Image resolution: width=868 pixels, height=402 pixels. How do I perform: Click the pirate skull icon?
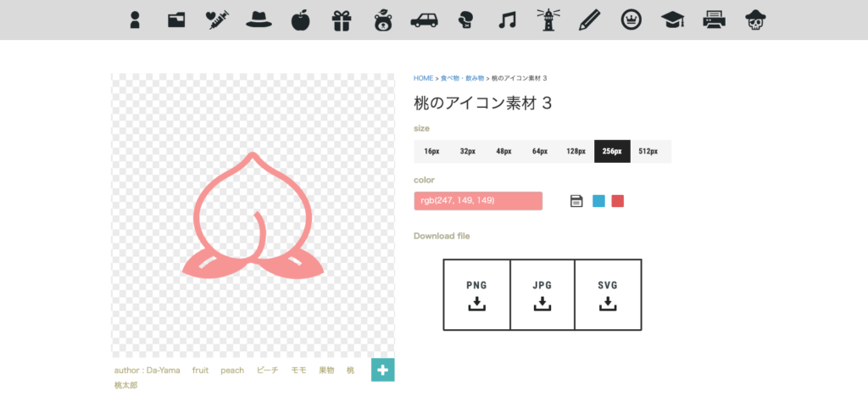pos(756,19)
